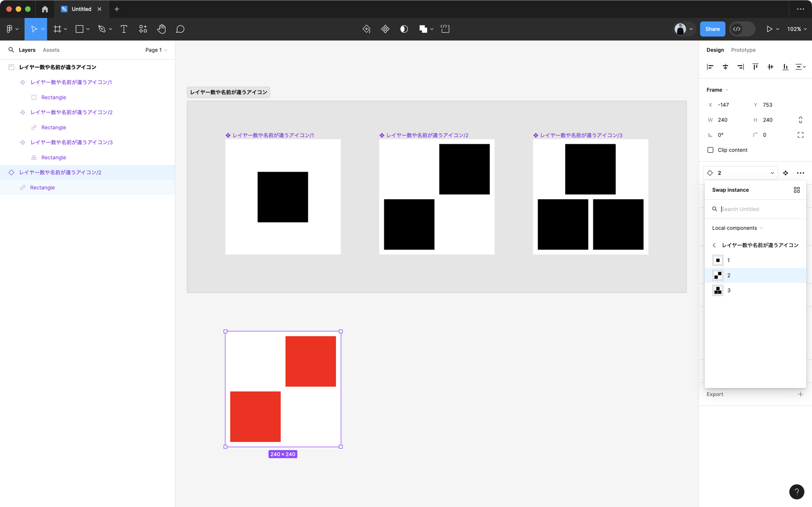Switch to the Prototype tab

click(743, 50)
